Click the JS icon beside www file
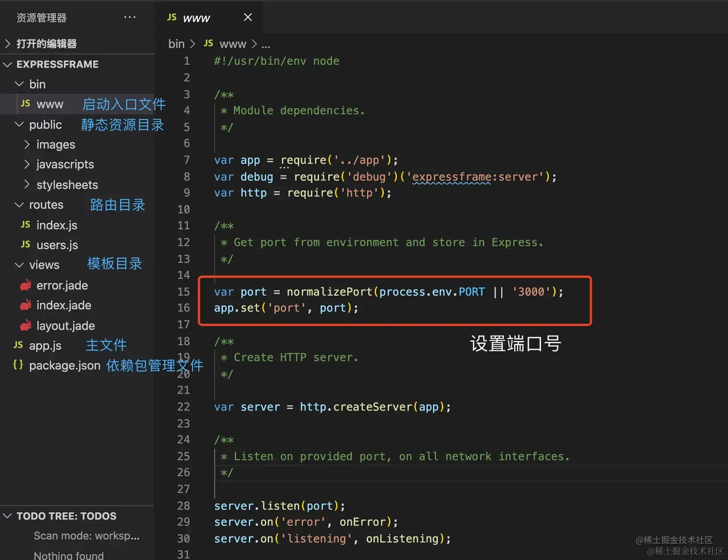Image resolution: width=728 pixels, height=560 pixels. [x=26, y=103]
